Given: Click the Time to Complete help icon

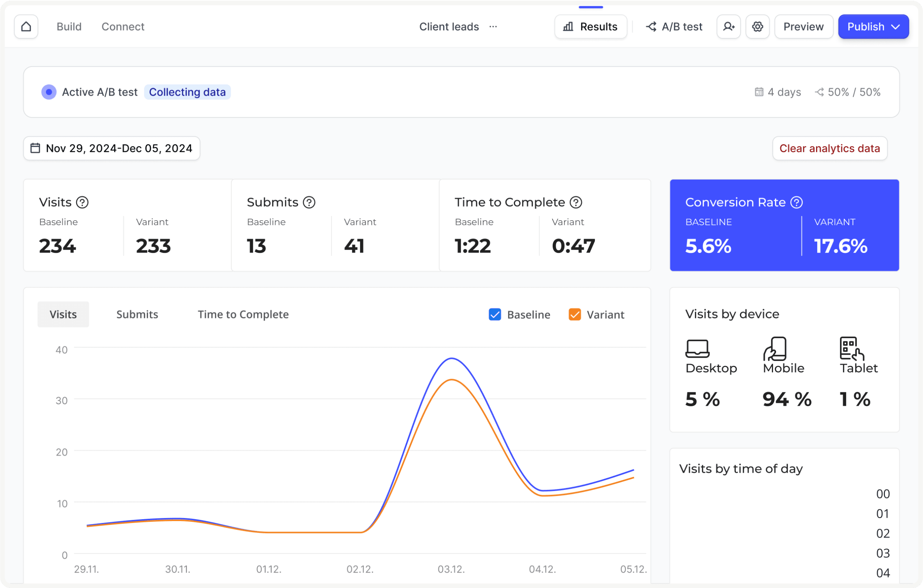Looking at the screenshot, I should 576,202.
